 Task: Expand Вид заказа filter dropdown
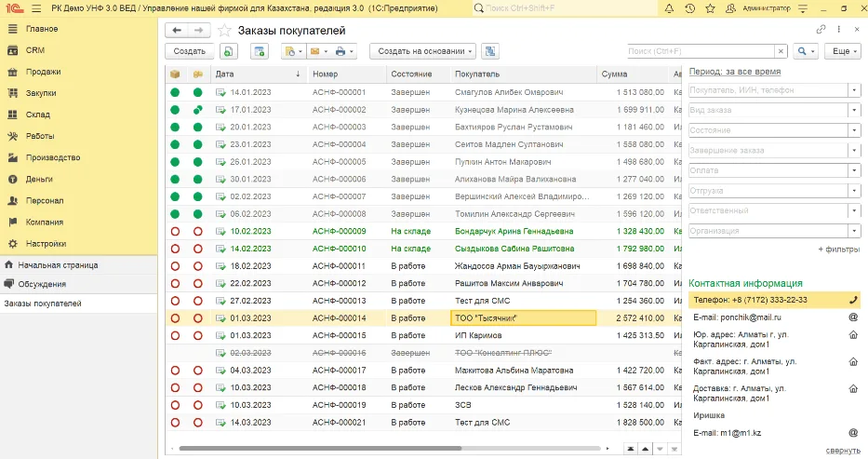854,110
